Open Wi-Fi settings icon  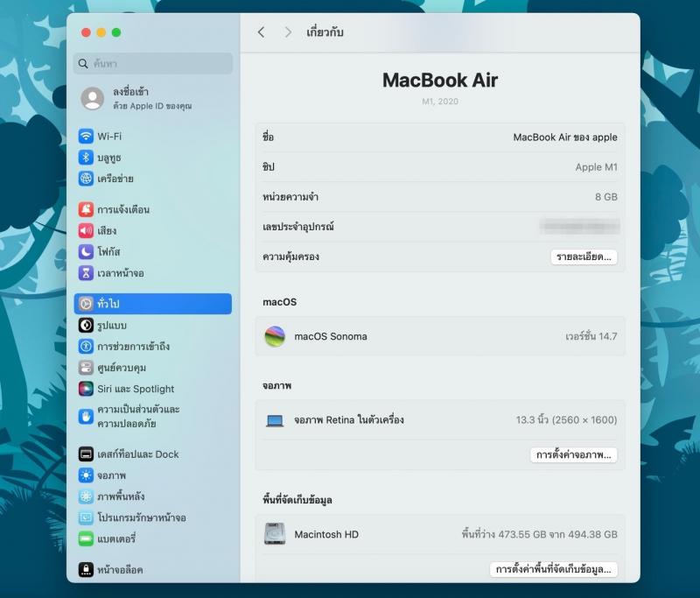tap(86, 137)
